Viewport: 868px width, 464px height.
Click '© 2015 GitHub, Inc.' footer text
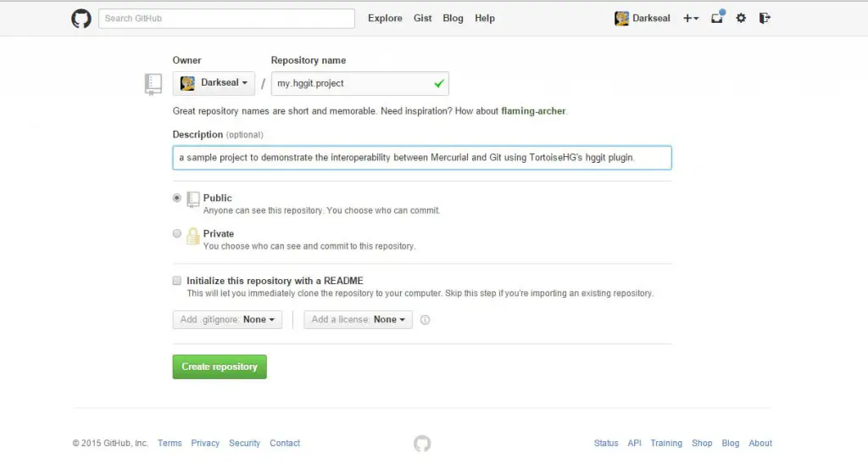pyautogui.click(x=110, y=443)
